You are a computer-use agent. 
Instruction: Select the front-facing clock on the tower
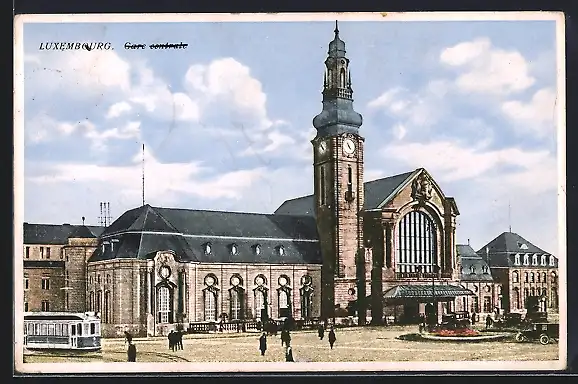coord(349,146)
